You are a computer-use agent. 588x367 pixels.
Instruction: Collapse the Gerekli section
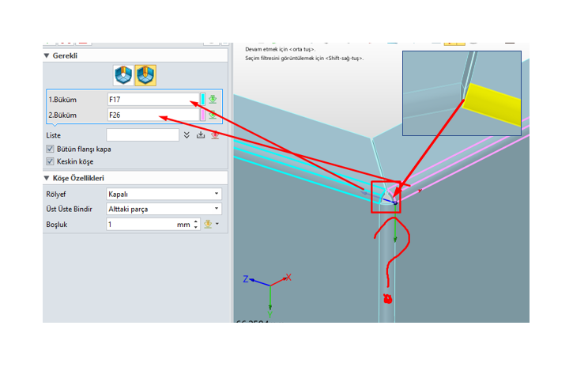point(47,55)
